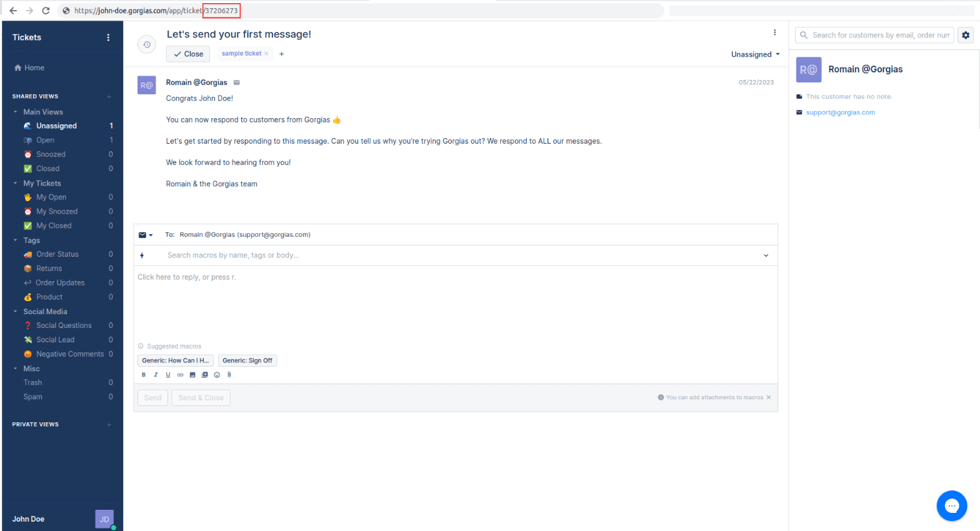The image size is (980, 531).
Task: Open the chat support bubble
Action: [951, 505]
